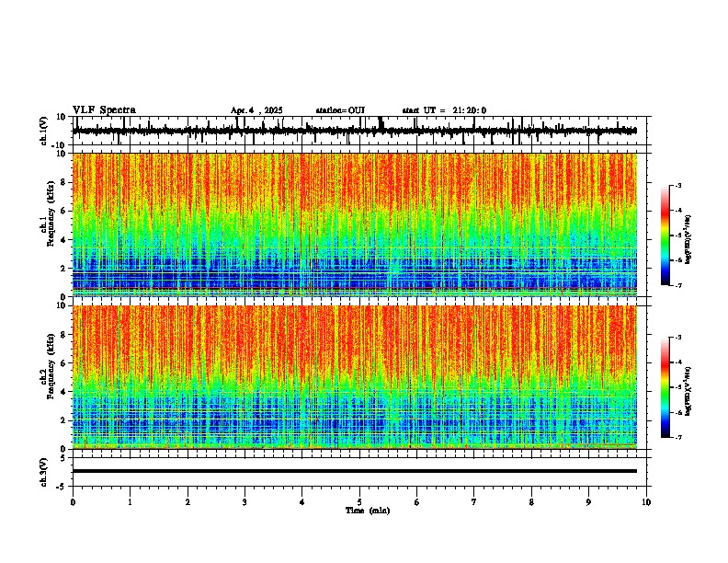
Task: Click time axis tick label '5'
Action: click(359, 502)
